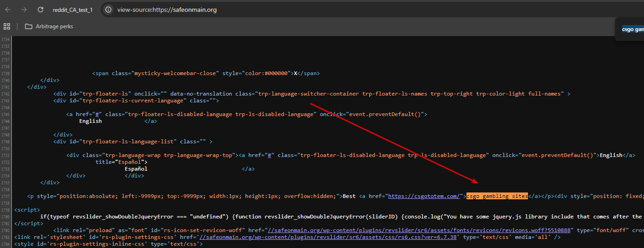
Task: Click the find box containing 'csgo gam'
Action: [633, 29]
